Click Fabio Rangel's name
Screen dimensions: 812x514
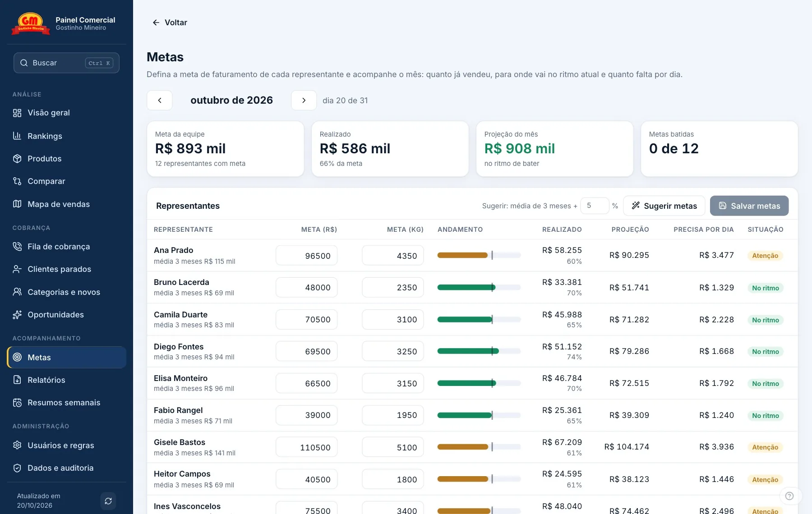point(178,410)
